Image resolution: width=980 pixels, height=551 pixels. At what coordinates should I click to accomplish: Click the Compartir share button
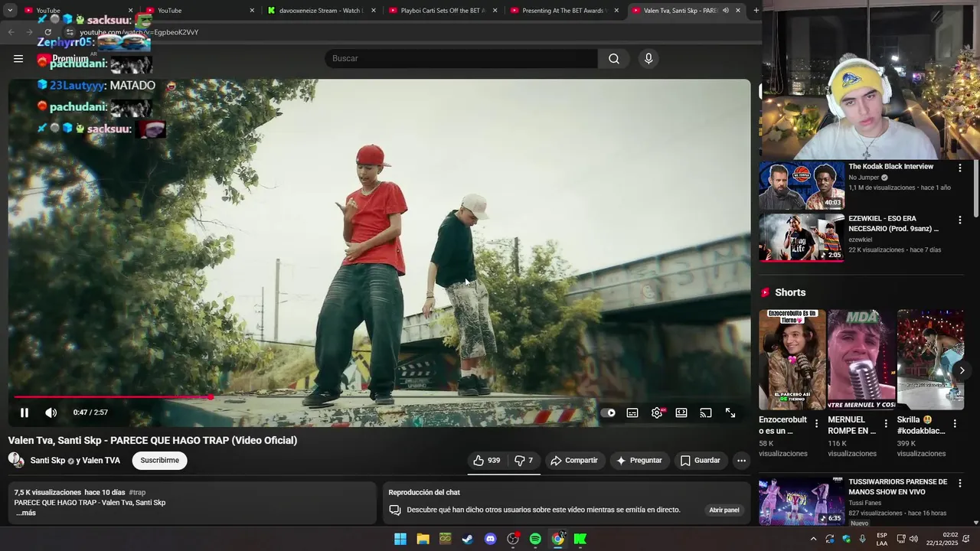tap(574, 460)
